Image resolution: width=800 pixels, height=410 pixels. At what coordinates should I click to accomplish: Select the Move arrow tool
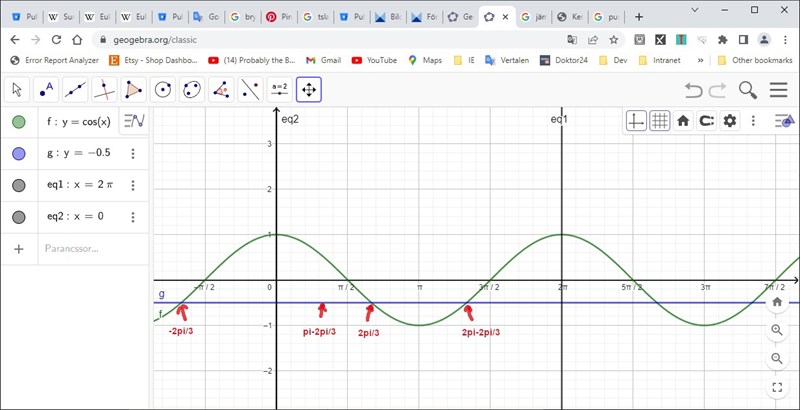coord(17,90)
